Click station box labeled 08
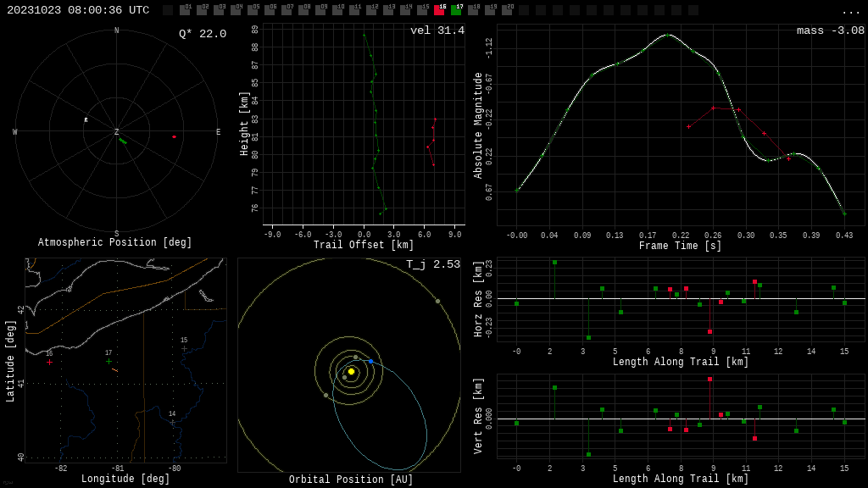The width and height of the screenshot is (868, 488). click(303, 9)
